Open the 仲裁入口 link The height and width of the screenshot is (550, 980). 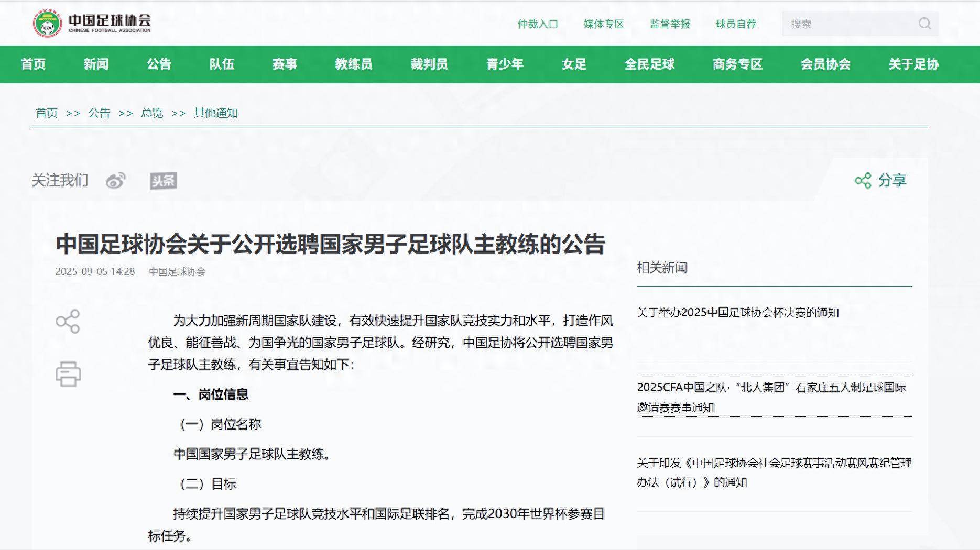pyautogui.click(x=537, y=24)
